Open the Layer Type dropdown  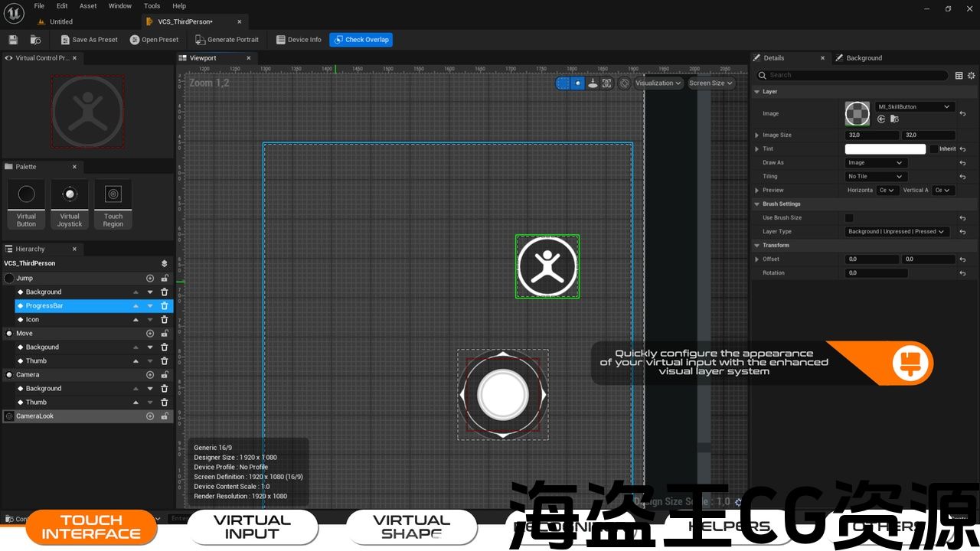point(897,232)
